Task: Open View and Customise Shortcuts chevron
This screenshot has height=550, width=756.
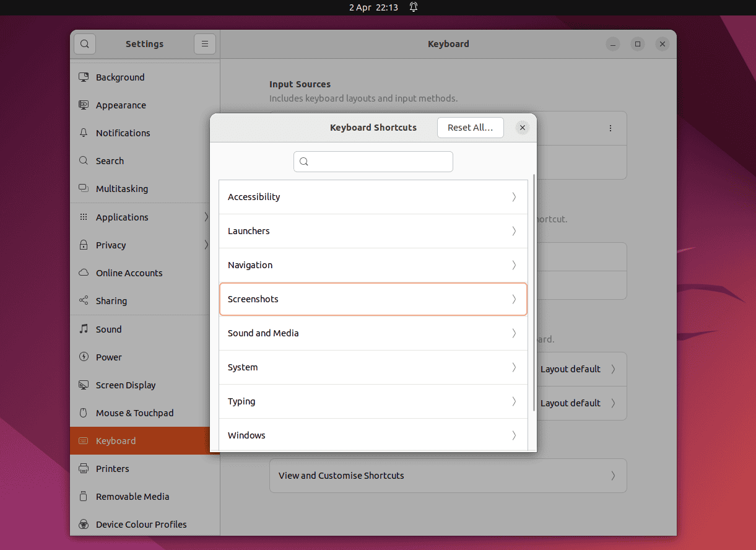Action: [613, 476]
